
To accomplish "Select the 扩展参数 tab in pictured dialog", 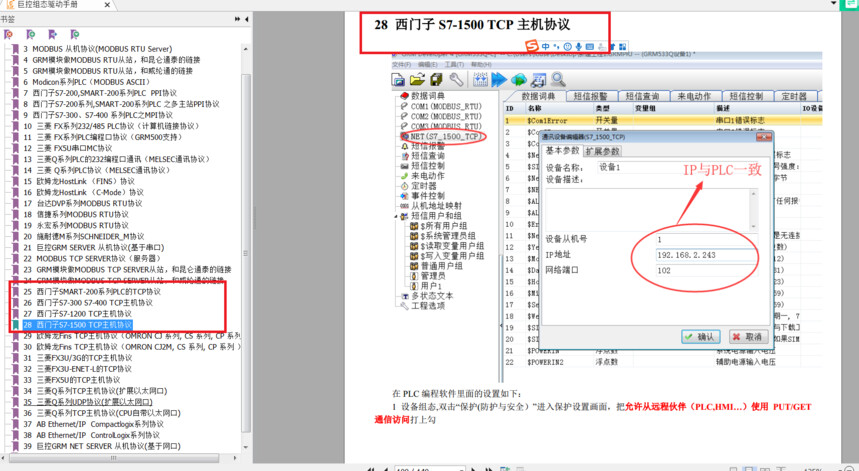I will [x=602, y=151].
